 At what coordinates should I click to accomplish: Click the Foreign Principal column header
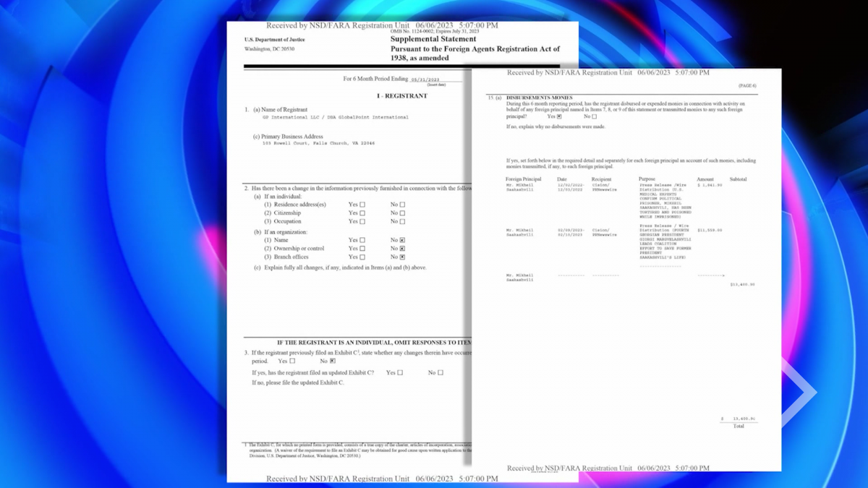click(x=523, y=179)
